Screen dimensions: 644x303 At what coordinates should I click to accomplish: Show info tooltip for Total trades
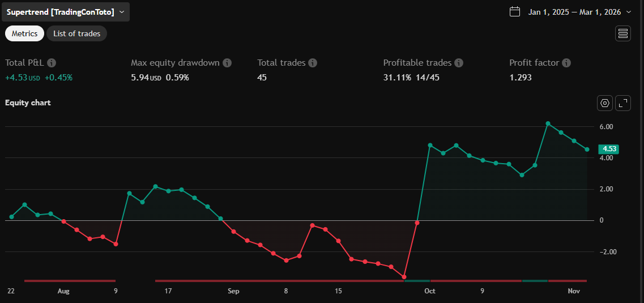[313, 63]
